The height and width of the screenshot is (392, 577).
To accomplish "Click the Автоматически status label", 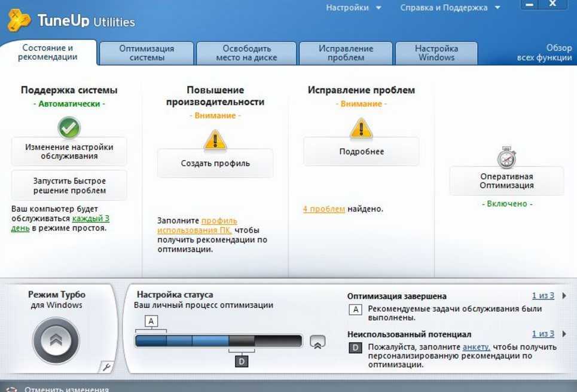I will [x=69, y=104].
